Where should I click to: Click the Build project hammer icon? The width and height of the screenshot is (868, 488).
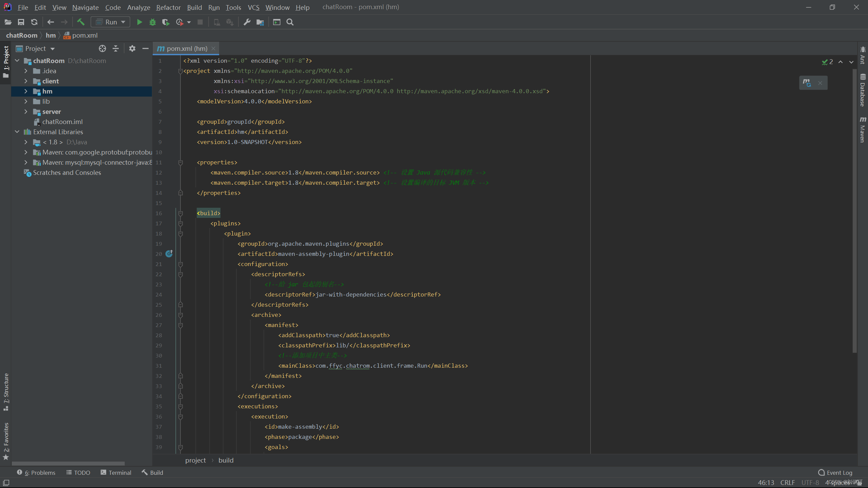coord(81,22)
